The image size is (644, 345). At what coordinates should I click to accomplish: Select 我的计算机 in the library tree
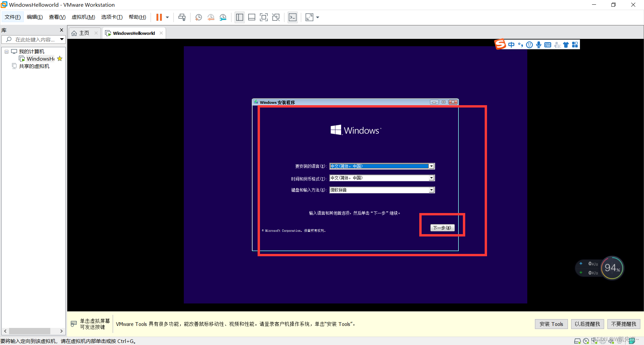pyautogui.click(x=32, y=51)
